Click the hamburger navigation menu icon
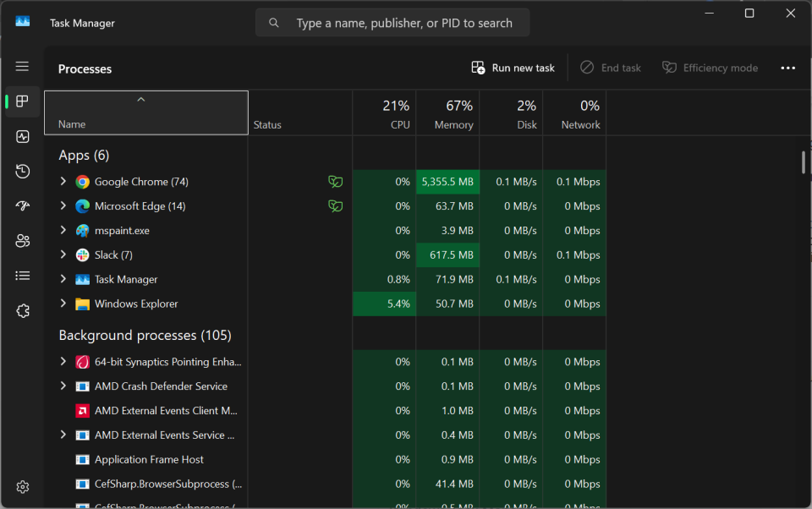Viewport: 812px width, 509px height. tap(23, 67)
